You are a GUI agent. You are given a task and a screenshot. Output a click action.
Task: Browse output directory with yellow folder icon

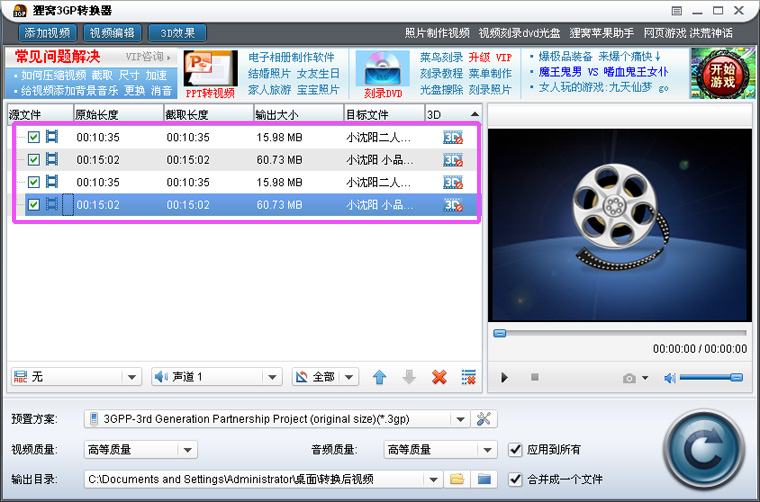(x=457, y=479)
